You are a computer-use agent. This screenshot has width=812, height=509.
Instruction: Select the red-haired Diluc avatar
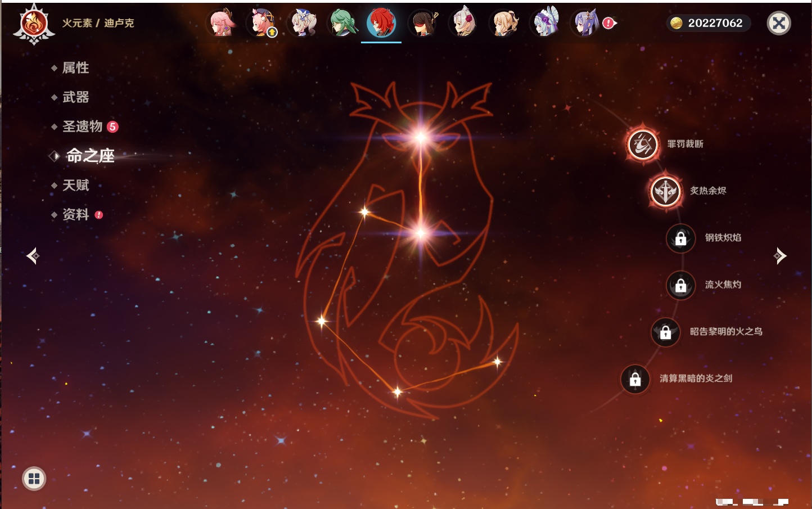click(381, 23)
